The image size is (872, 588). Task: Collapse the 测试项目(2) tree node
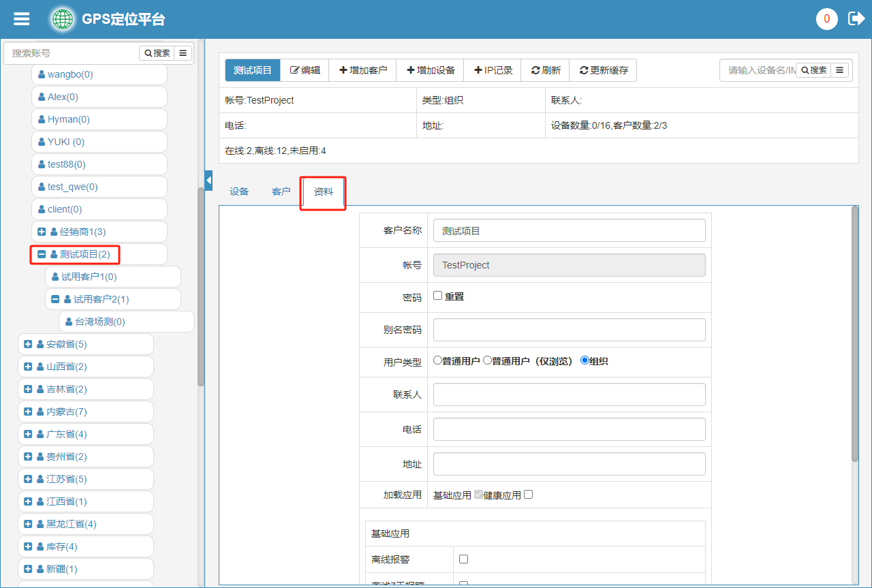pos(42,254)
